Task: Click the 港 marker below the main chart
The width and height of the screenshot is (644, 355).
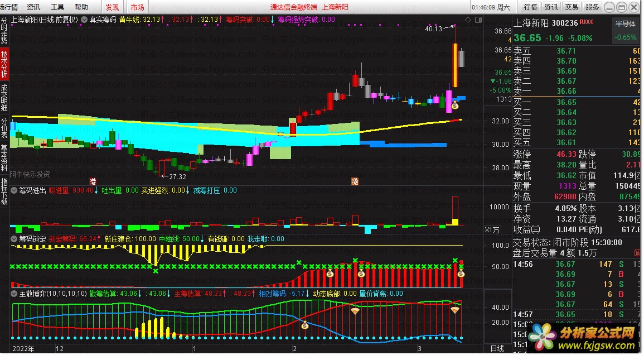Action: tap(93, 181)
